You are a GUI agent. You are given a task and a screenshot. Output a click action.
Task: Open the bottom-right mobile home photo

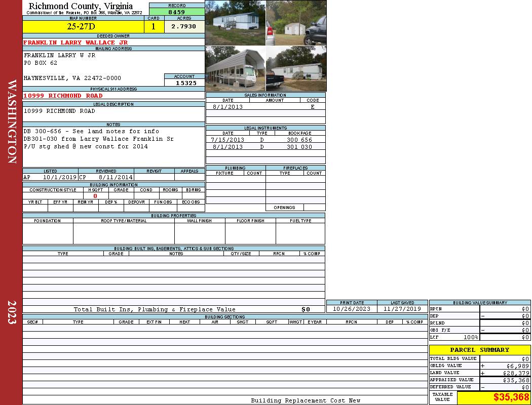click(296, 68)
